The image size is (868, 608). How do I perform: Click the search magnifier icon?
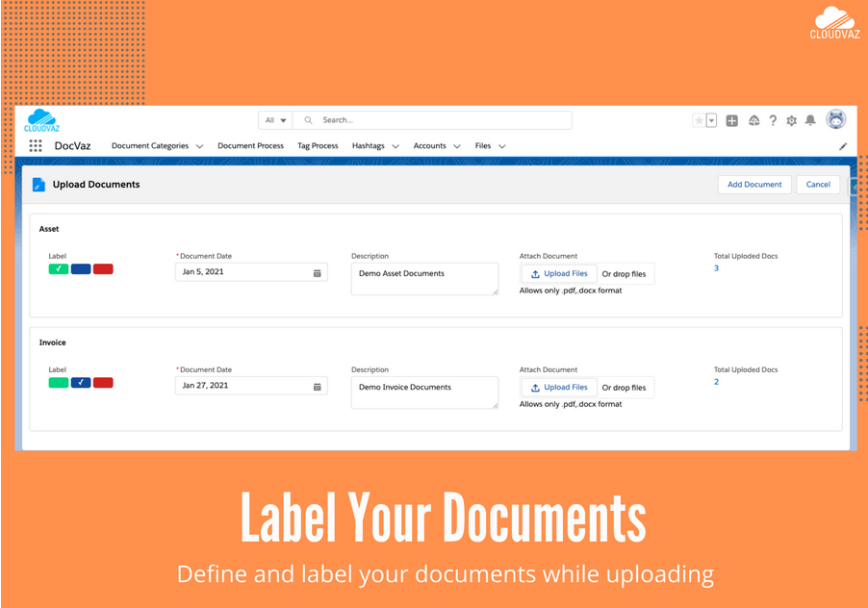pyautogui.click(x=308, y=120)
